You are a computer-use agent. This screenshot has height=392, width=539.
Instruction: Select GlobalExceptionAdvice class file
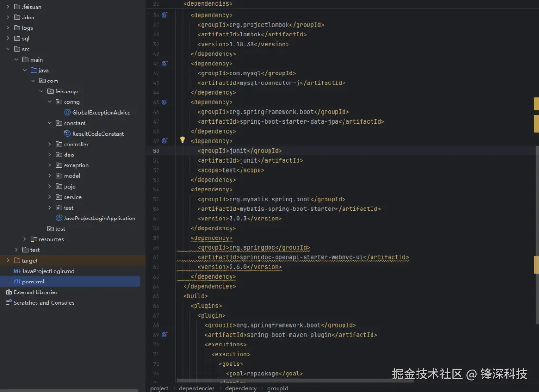[101, 113]
